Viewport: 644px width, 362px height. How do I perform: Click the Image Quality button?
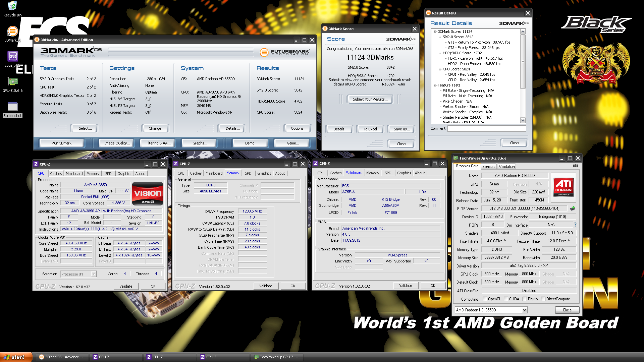click(x=117, y=143)
